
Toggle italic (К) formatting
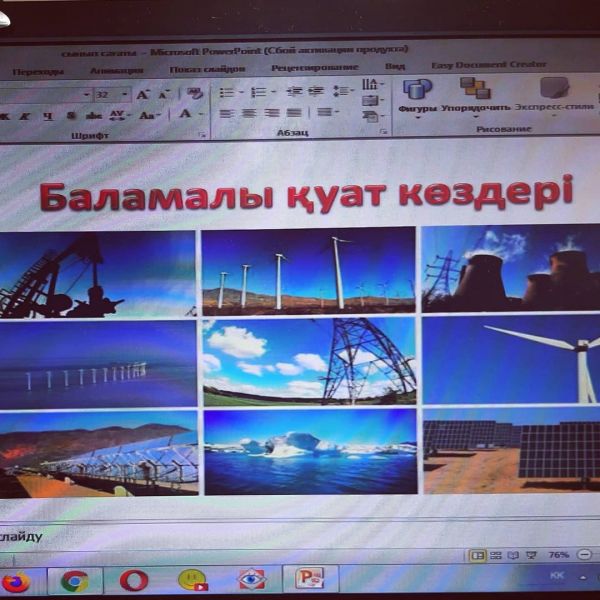[x=22, y=116]
